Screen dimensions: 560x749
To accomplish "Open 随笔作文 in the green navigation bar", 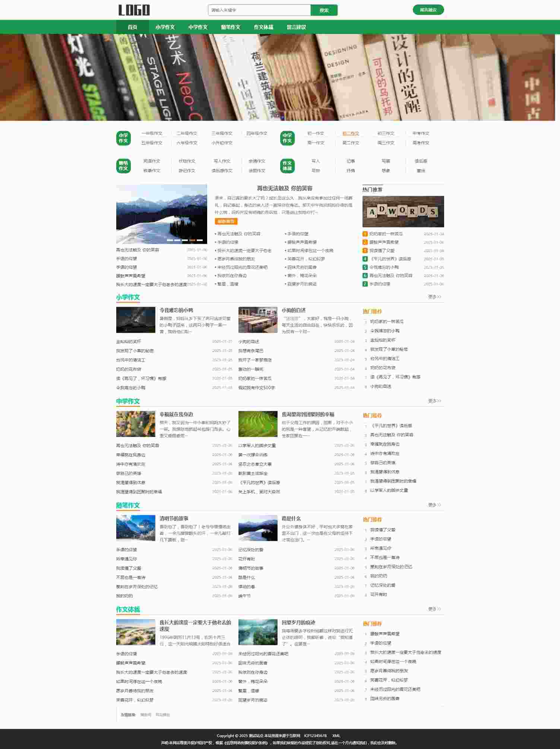I will (231, 27).
